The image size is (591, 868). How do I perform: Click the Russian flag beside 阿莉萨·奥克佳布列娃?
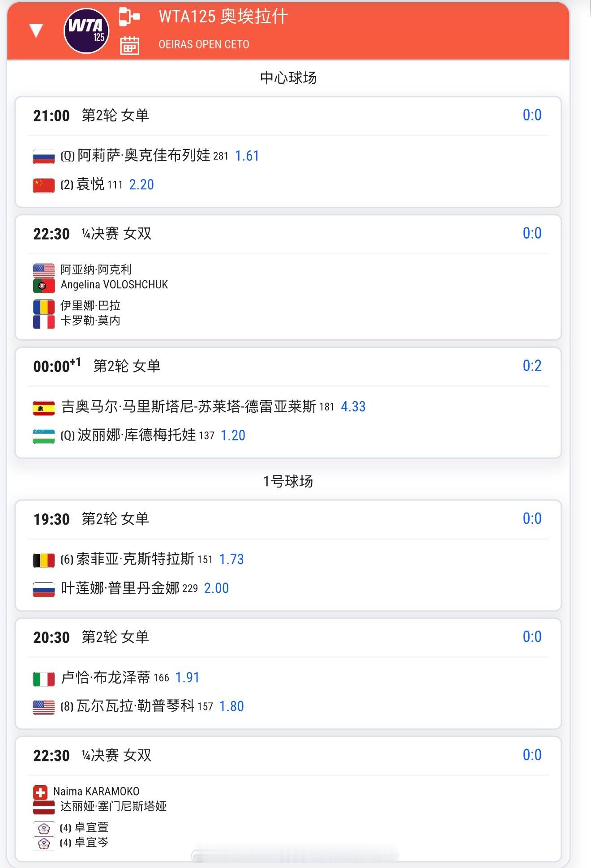[x=44, y=157]
